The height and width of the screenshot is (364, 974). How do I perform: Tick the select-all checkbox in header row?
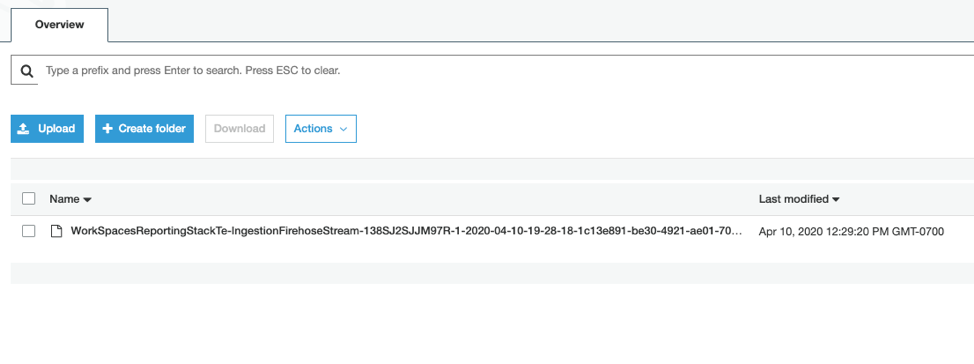[x=29, y=199]
